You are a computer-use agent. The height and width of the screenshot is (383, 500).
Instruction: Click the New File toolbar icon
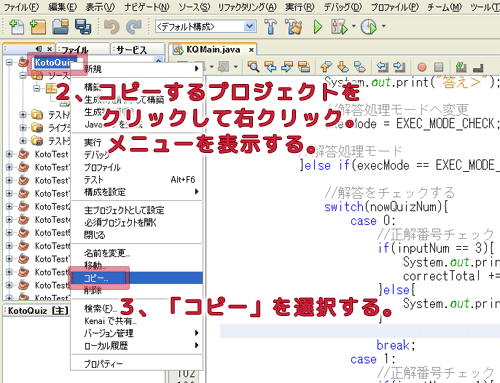(x=16, y=27)
